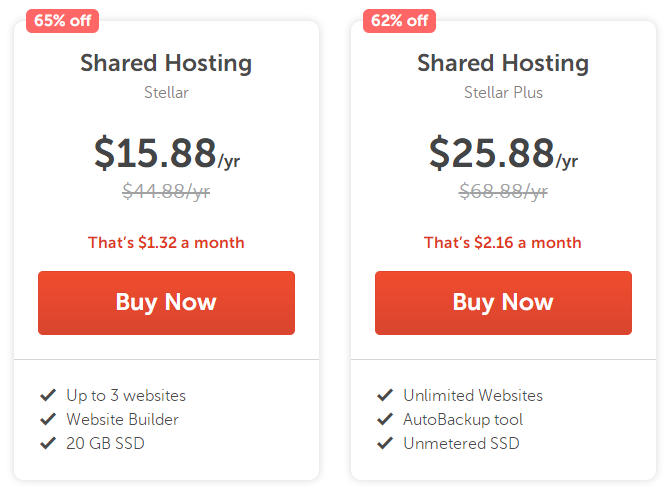Click the That's $2.16 a month text

point(503,242)
